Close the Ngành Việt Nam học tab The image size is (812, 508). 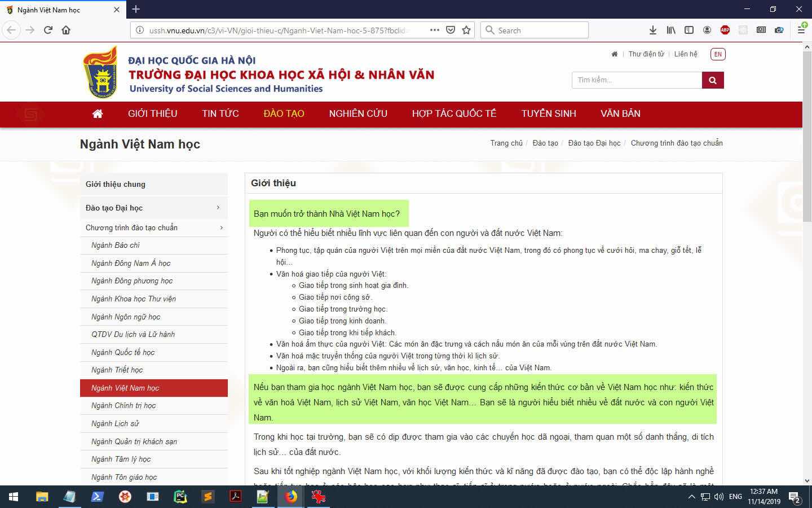[x=117, y=10]
